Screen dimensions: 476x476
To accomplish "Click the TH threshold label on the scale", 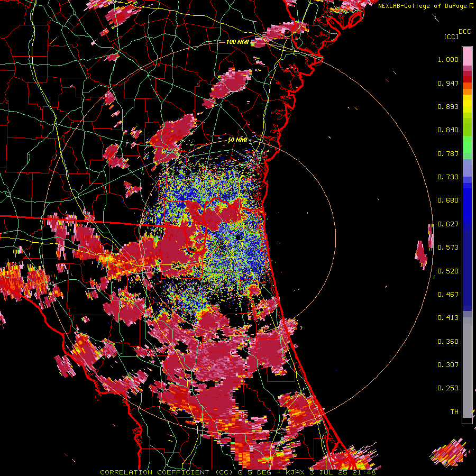I will 454,412.
